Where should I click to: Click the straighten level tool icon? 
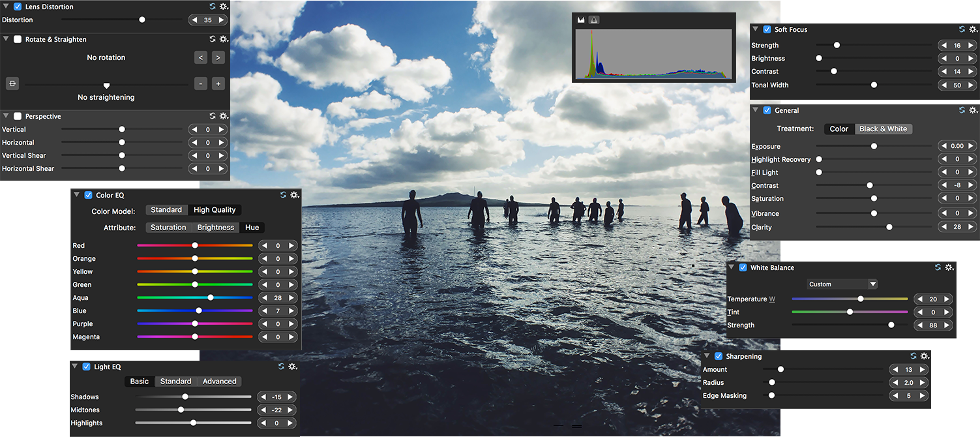12,83
